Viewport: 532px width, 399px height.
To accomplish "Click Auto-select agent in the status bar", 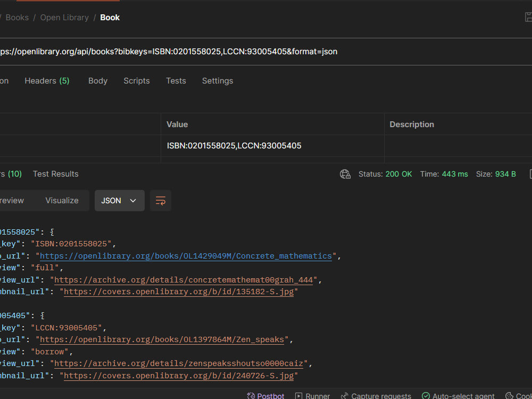I will point(458,396).
